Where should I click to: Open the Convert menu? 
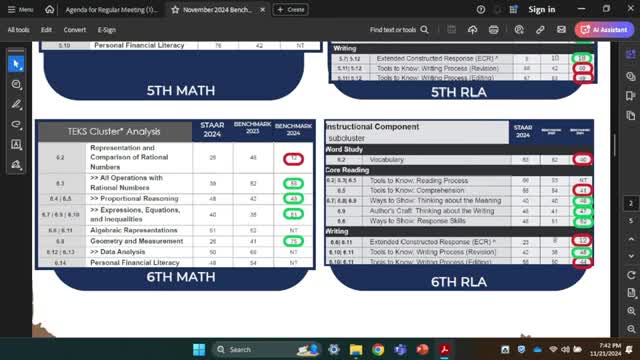coord(75,30)
